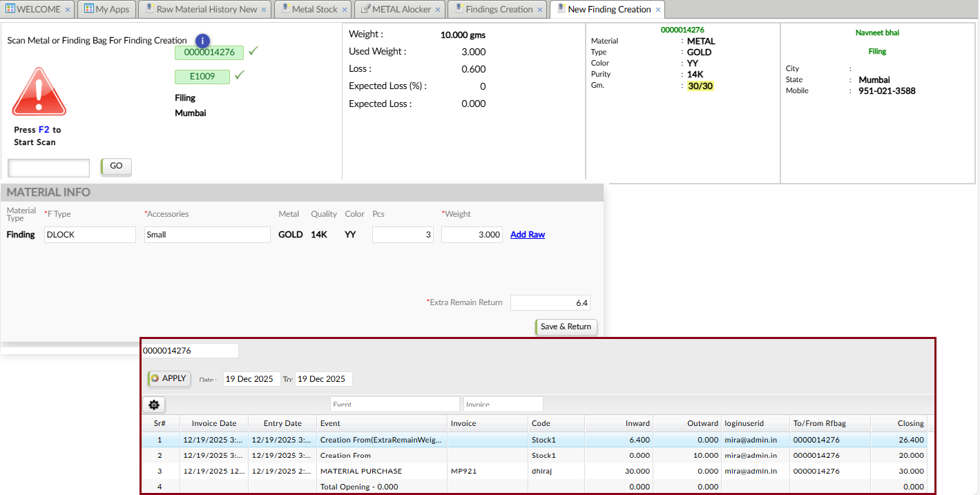The image size is (980, 495).
Task: Close the Findings Creation tab
Action: click(x=539, y=10)
